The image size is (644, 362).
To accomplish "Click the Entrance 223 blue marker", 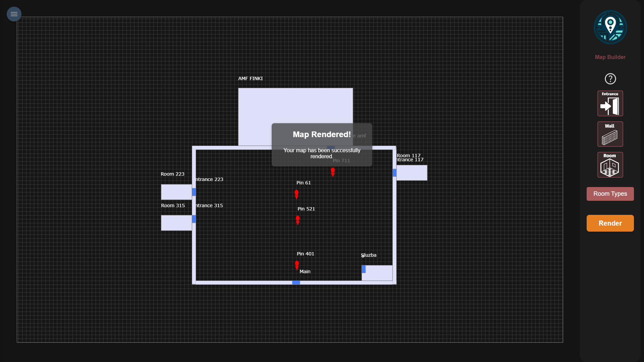I will pyautogui.click(x=194, y=192).
